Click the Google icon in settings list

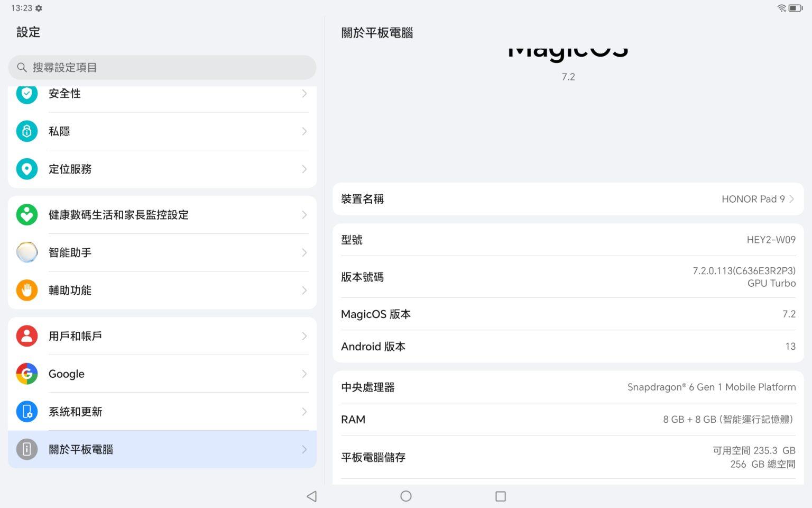(27, 374)
